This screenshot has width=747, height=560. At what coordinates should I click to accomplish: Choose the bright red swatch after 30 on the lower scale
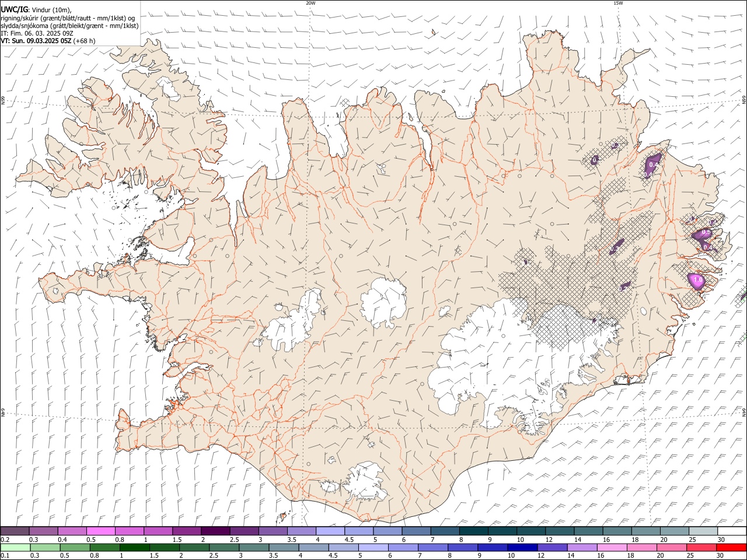tap(731, 547)
